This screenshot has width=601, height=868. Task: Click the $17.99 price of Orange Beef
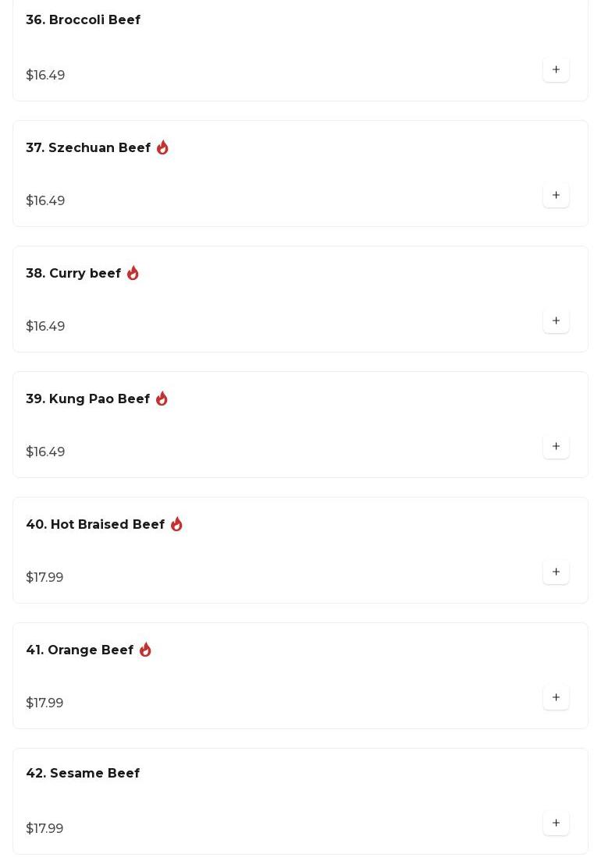point(44,703)
